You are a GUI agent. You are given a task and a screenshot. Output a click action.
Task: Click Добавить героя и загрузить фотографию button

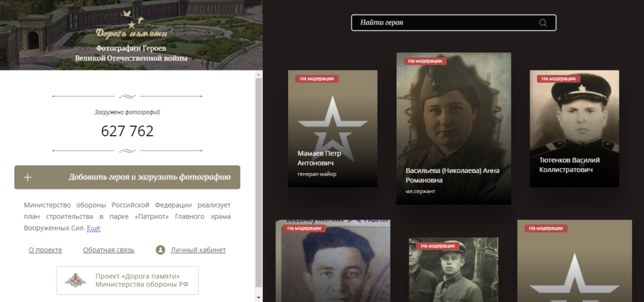tap(127, 177)
